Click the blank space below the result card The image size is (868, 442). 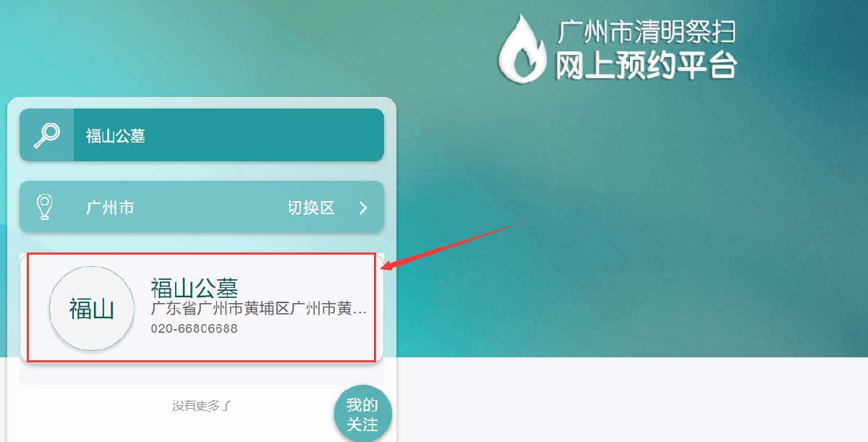click(x=202, y=373)
